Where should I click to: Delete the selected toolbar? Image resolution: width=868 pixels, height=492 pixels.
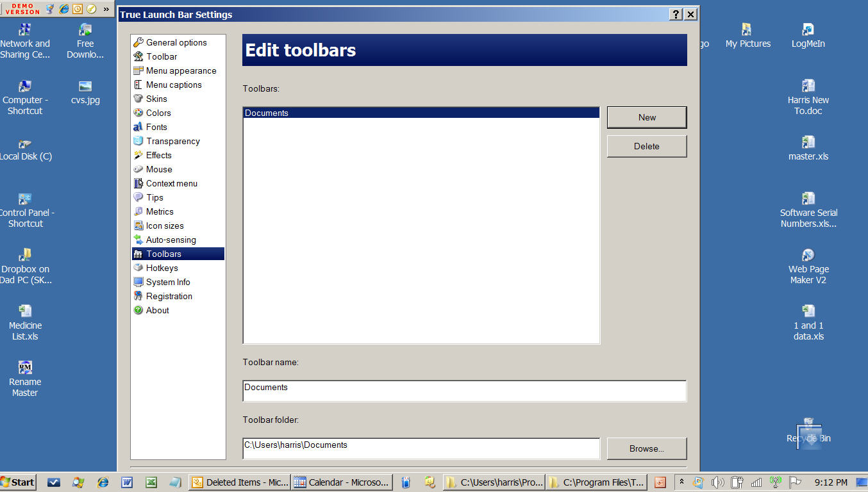click(646, 146)
